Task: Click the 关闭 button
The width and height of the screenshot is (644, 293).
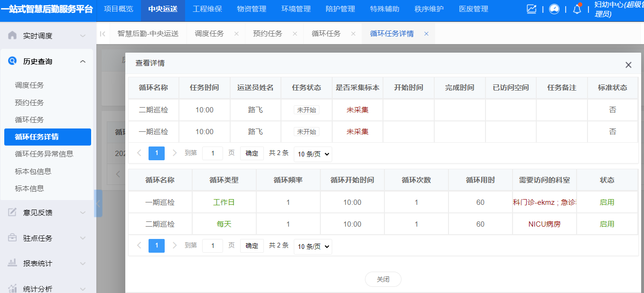Action: click(x=383, y=279)
